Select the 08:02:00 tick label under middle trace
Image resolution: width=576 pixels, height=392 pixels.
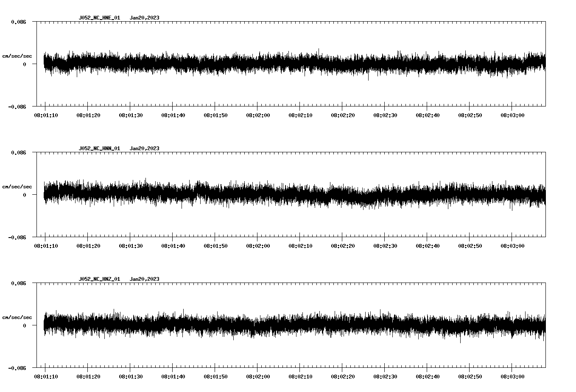257,245
